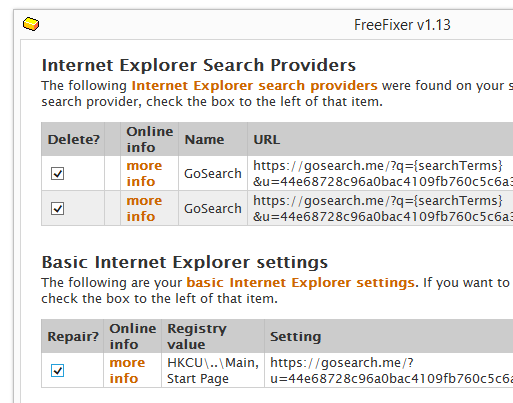Follow the orange Internet Explorer search providers link

254,86
